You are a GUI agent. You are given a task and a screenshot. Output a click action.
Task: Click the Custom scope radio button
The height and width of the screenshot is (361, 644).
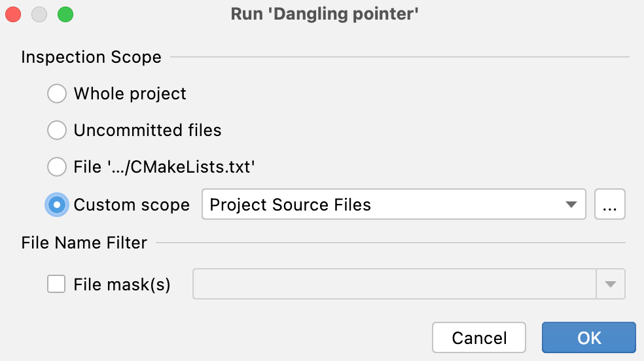click(x=57, y=205)
